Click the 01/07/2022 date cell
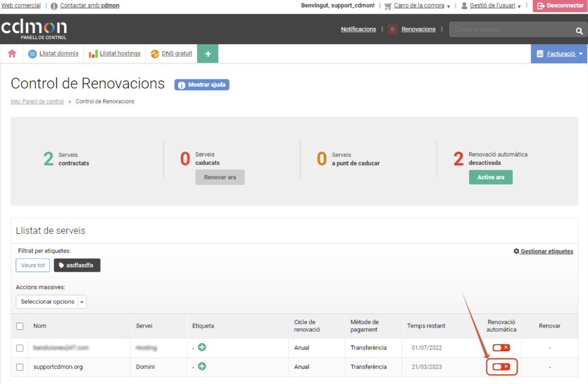Viewport: 588px width, 384px height. point(427,348)
